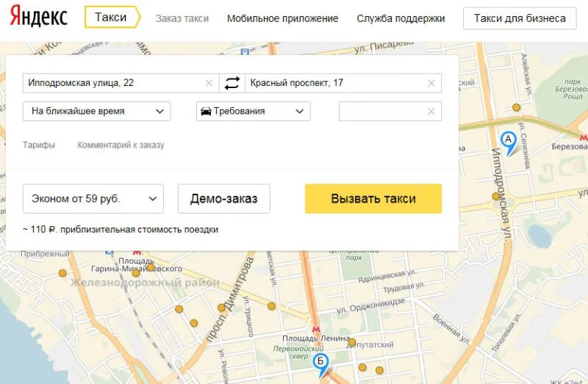Image resolution: width=588 pixels, height=384 pixels.
Task: Open the Заказ такси menu item
Action: click(x=182, y=18)
